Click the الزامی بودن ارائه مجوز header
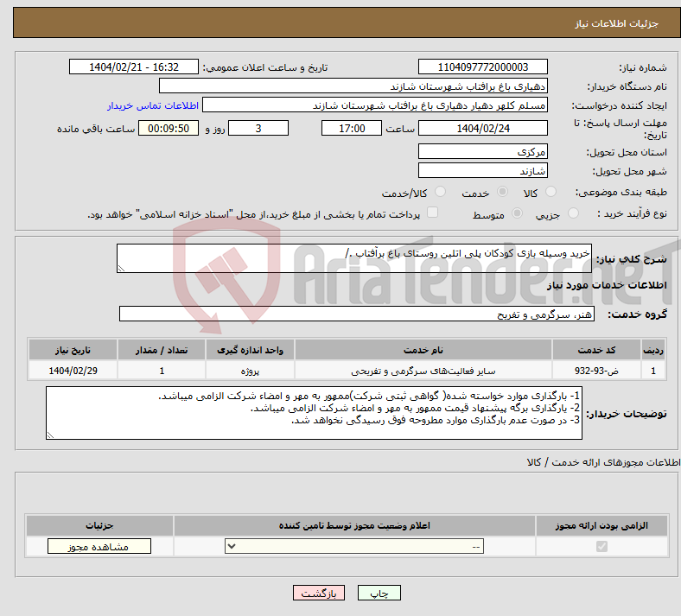The height and width of the screenshot is (616, 681). pyautogui.click(x=601, y=525)
